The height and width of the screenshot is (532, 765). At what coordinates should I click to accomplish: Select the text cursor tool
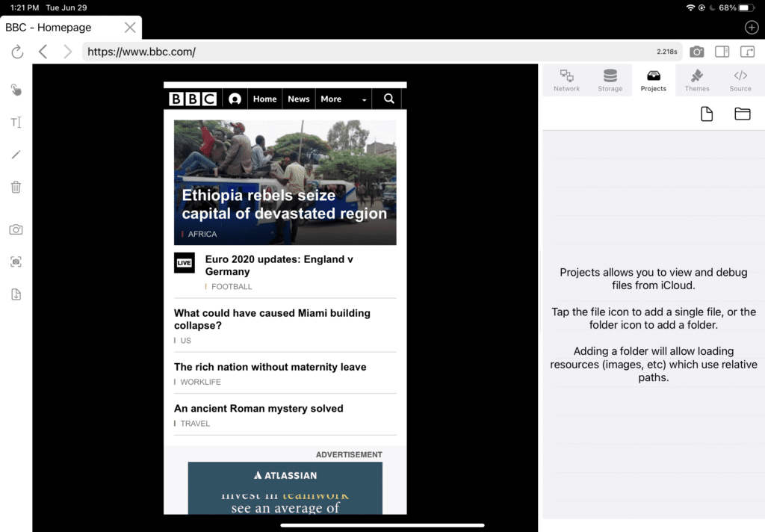point(16,123)
